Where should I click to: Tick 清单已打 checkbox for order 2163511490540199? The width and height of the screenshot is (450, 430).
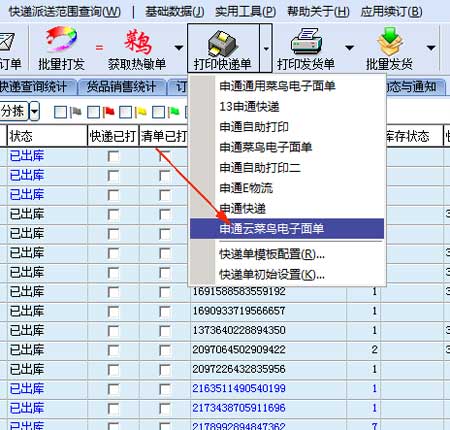165,389
